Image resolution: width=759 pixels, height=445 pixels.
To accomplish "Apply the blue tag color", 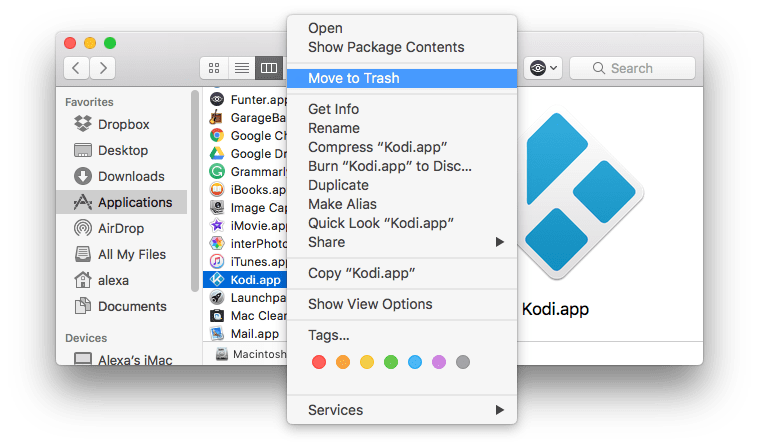I will coord(415,362).
